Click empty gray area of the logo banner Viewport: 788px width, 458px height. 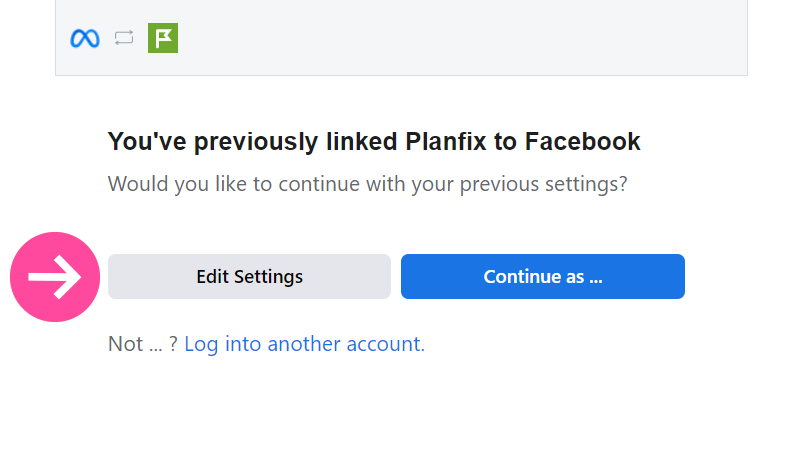452,38
